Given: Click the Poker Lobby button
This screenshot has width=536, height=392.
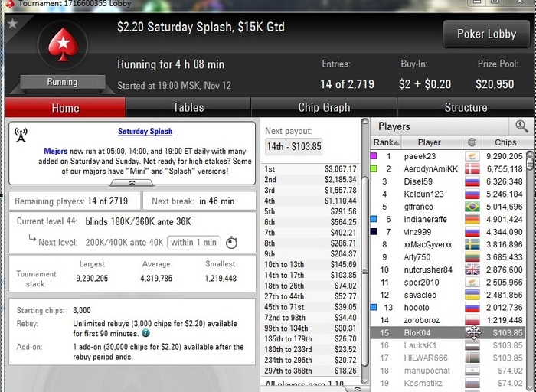Looking at the screenshot, I should click(x=486, y=34).
